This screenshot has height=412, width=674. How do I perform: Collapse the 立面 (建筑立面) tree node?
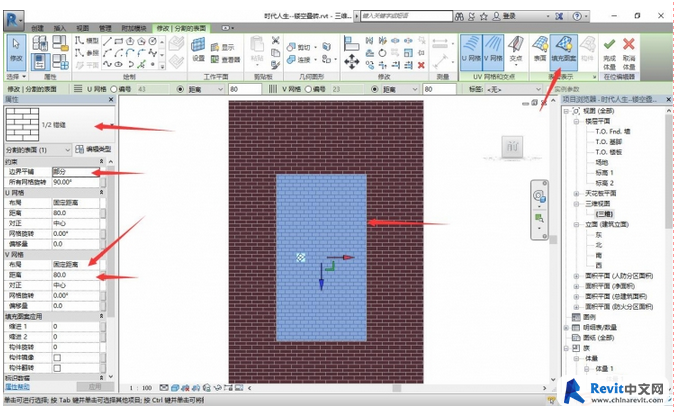[x=576, y=224]
